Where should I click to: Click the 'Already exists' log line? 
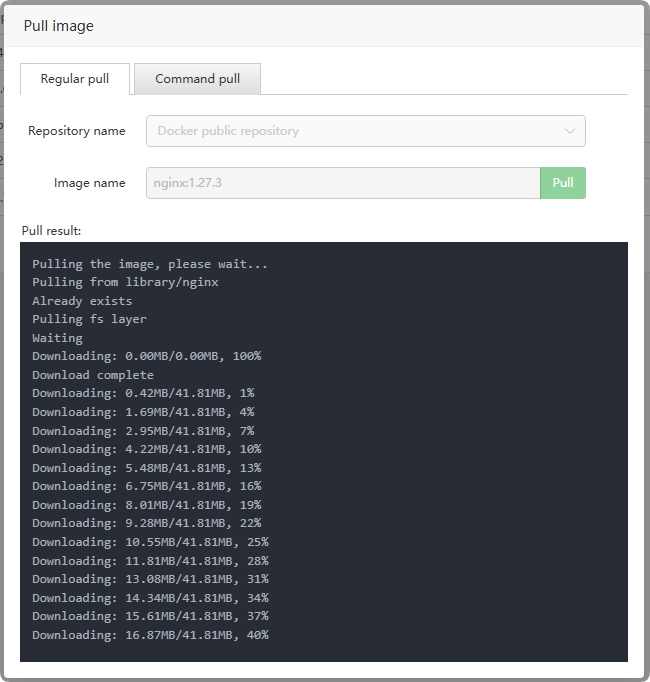pyautogui.click(x=82, y=301)
